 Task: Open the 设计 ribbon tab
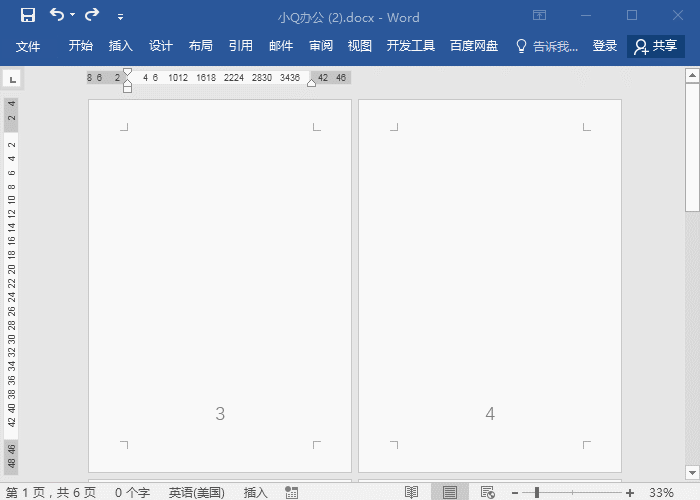pyautogui.click(x=161, y=46)
